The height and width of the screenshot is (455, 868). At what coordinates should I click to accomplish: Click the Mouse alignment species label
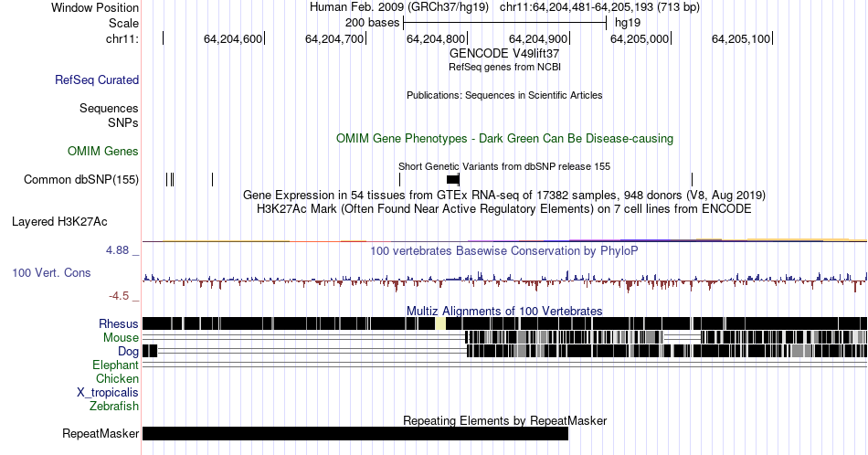[x=121, y=337]
